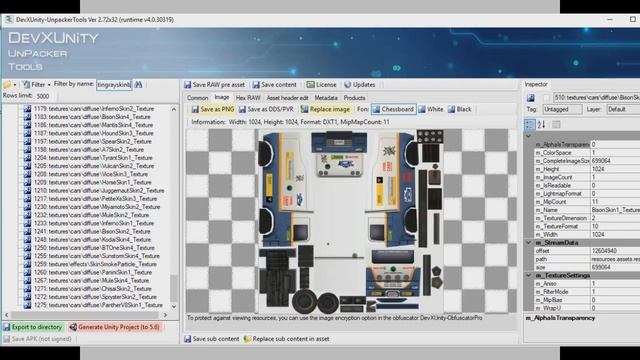Open the Filter dropdown menu
640x360 pixels.
[x=37, y=84]
